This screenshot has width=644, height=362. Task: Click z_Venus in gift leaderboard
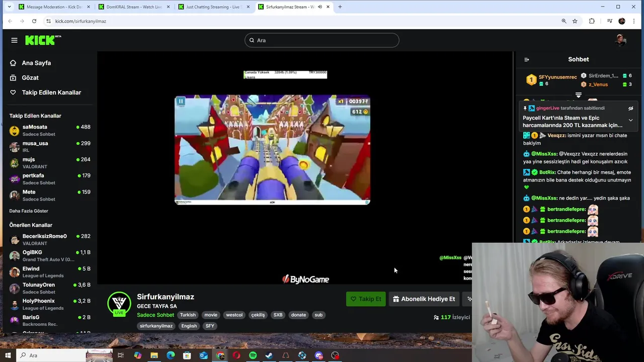598,84
